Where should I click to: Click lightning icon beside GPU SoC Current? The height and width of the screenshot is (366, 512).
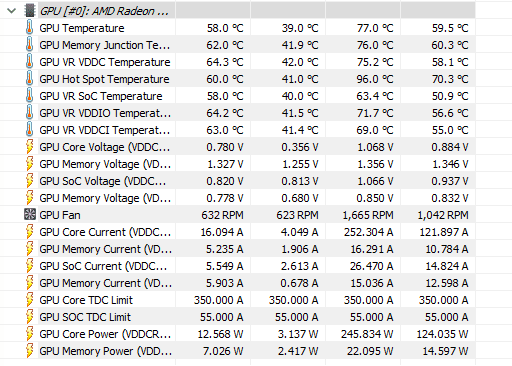coord(30,266)
